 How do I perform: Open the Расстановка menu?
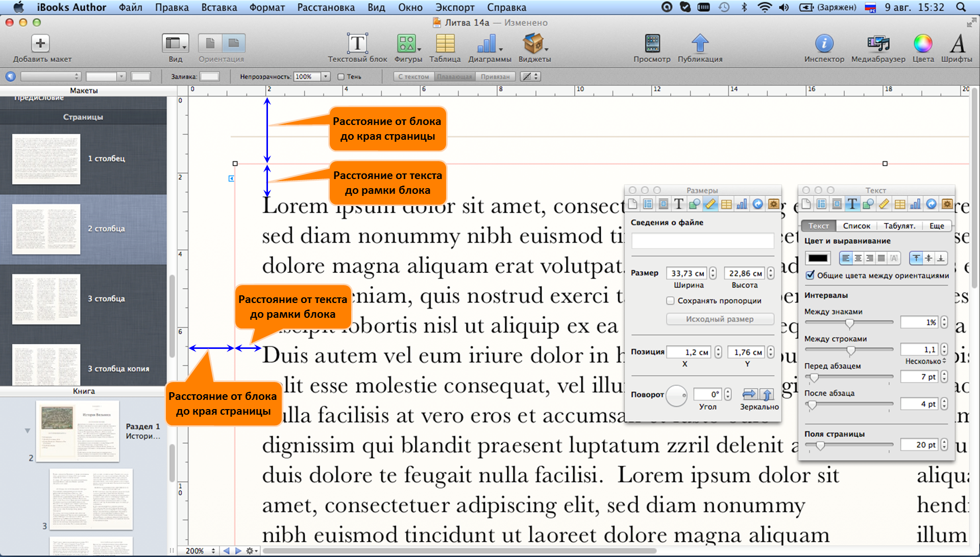click(326, 7)
